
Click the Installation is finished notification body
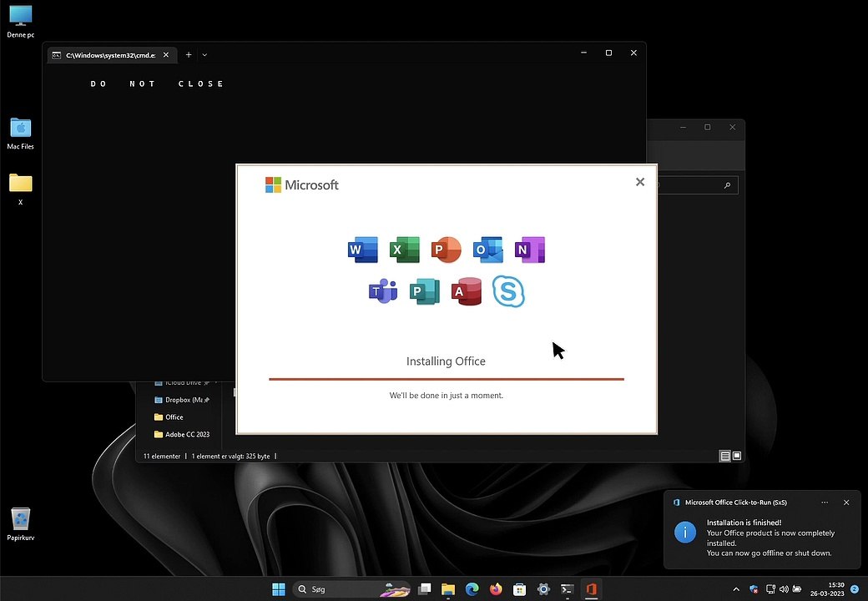pos(770,538)
